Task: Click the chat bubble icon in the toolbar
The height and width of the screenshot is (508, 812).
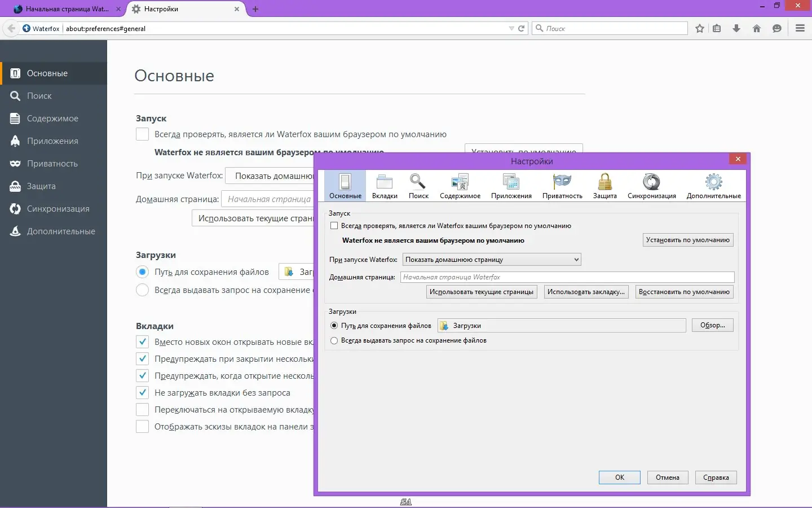Action: [x=777, y=28]
